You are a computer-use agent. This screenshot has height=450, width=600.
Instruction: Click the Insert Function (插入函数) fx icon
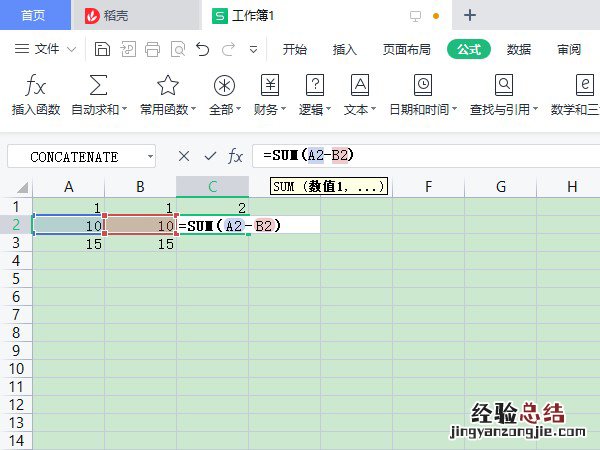click(35, 86)
